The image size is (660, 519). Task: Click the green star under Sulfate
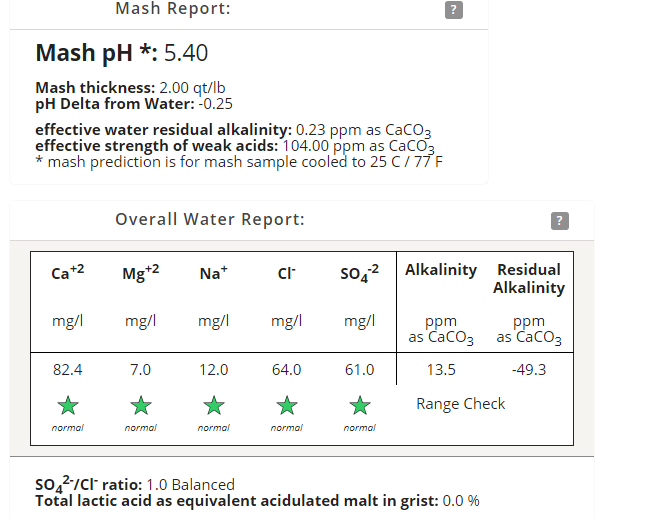tap(360, 405)
